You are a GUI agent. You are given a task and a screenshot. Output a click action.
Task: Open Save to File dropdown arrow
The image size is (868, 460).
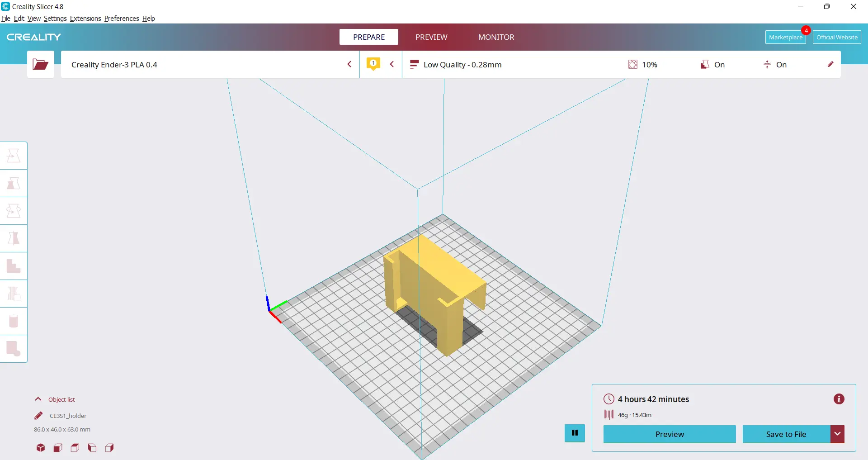pos(837,434)
